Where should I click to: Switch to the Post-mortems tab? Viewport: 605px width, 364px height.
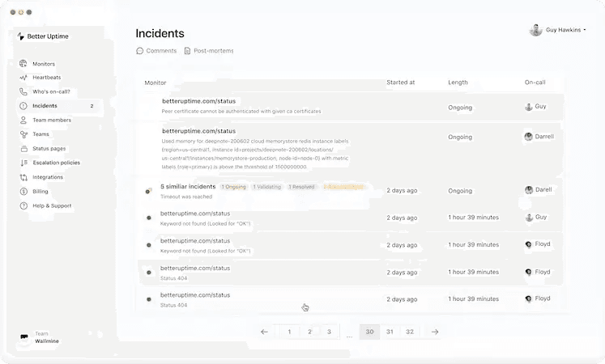pyautogui.click(x=208, y=51)
